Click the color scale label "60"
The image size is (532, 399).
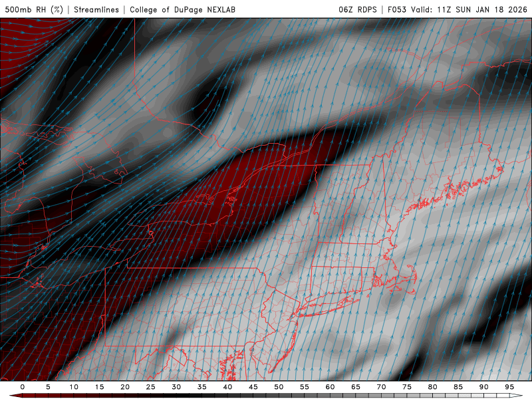(x=330, y=387)
